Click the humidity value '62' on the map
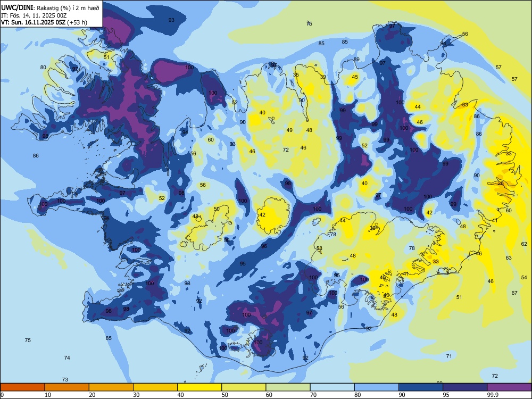 click(x=524, y=244)
